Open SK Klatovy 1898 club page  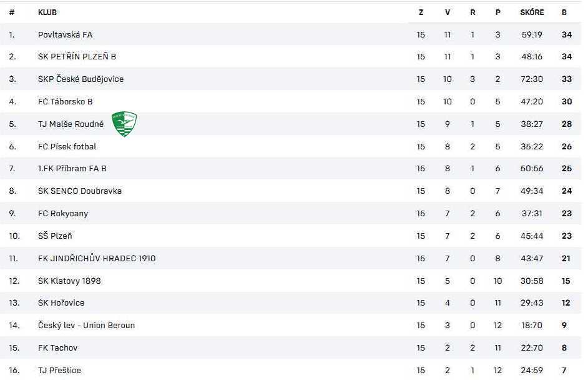coord(69,281)
